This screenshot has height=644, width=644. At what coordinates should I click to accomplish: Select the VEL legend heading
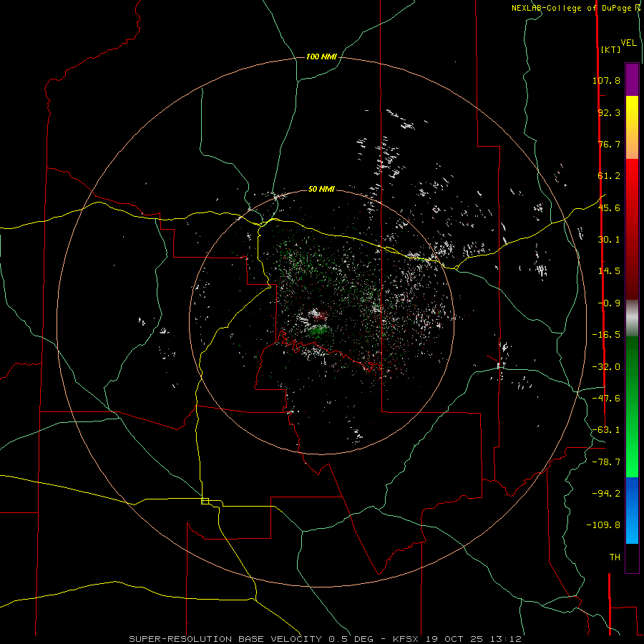[x=628, y=42]
